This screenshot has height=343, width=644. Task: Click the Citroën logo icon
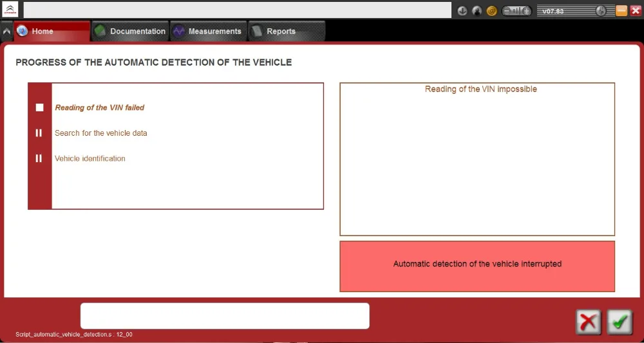(x=10, y=10)
